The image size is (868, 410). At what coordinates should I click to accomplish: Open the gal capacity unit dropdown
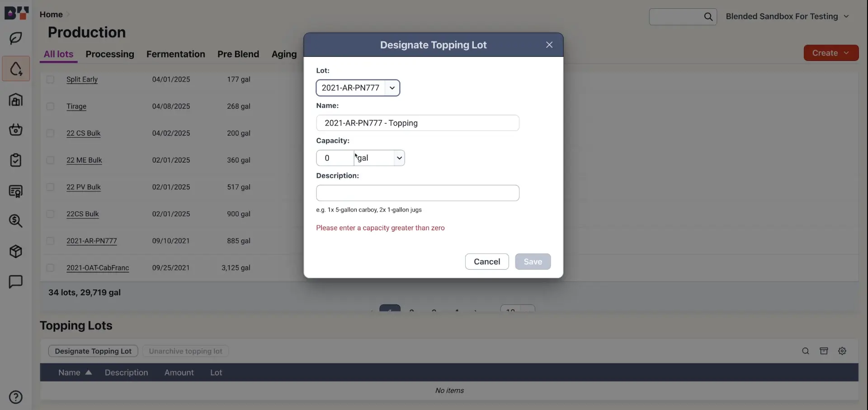click(379, 158)
